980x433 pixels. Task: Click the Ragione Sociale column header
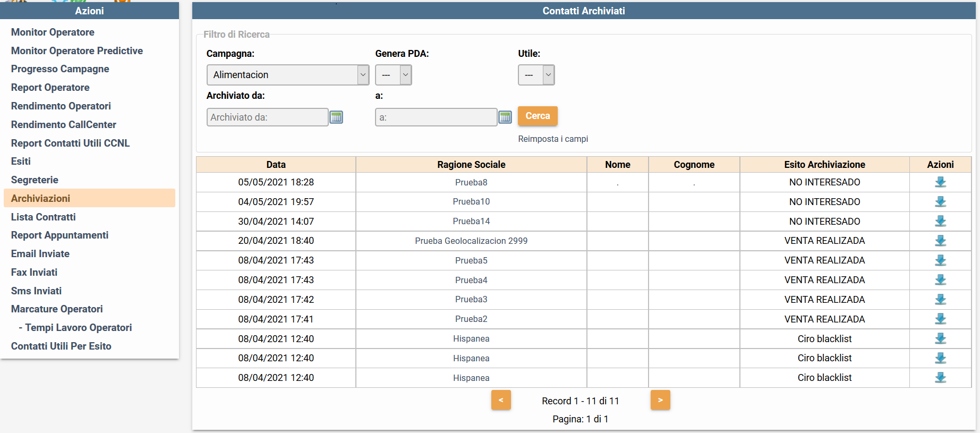471,165
